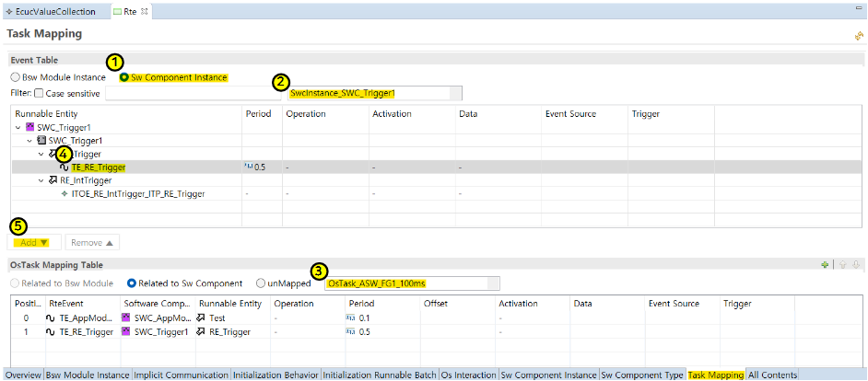This screenshot has height=381, width=868.
Task: Click the component icon of nested SWC_Trigger1
Action: point(41,141)
